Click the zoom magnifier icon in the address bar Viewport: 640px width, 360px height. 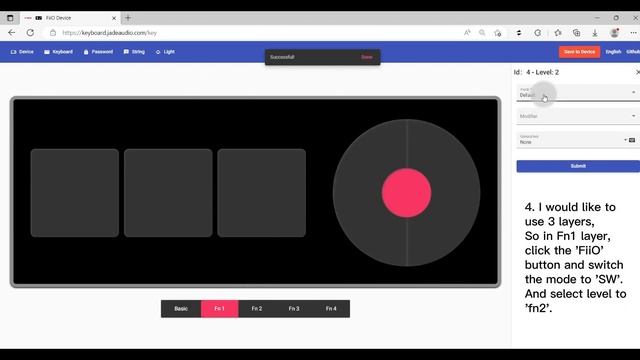482,33
